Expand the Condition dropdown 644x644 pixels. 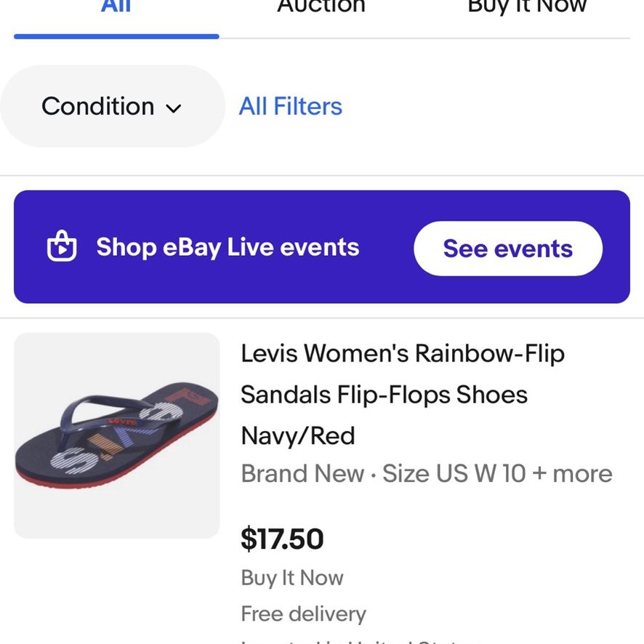click(112, 106)
